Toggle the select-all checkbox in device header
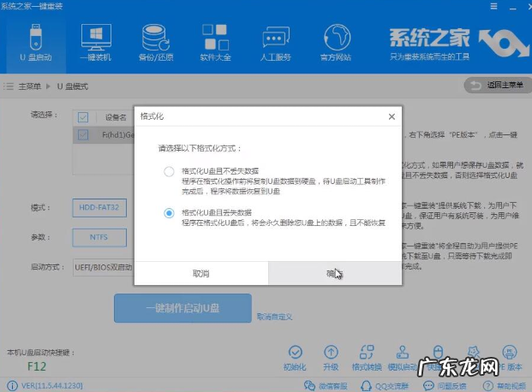 coord(83,117)
